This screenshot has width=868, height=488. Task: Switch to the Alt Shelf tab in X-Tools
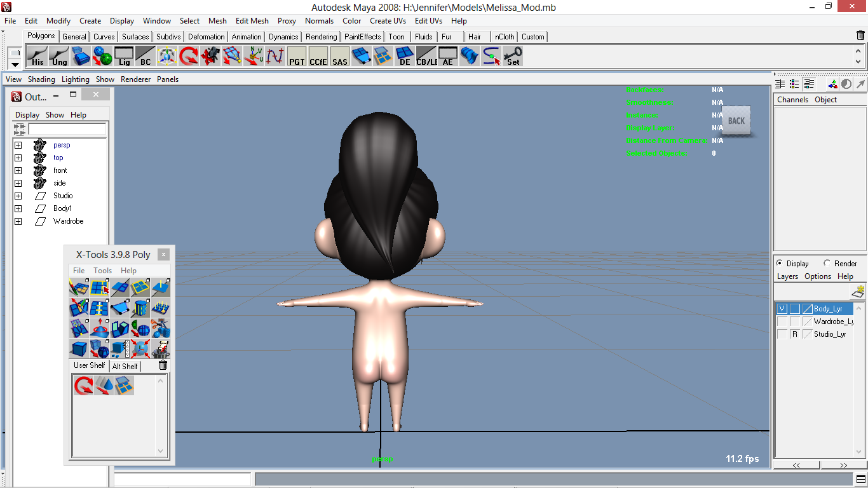[x=125, y=366]
